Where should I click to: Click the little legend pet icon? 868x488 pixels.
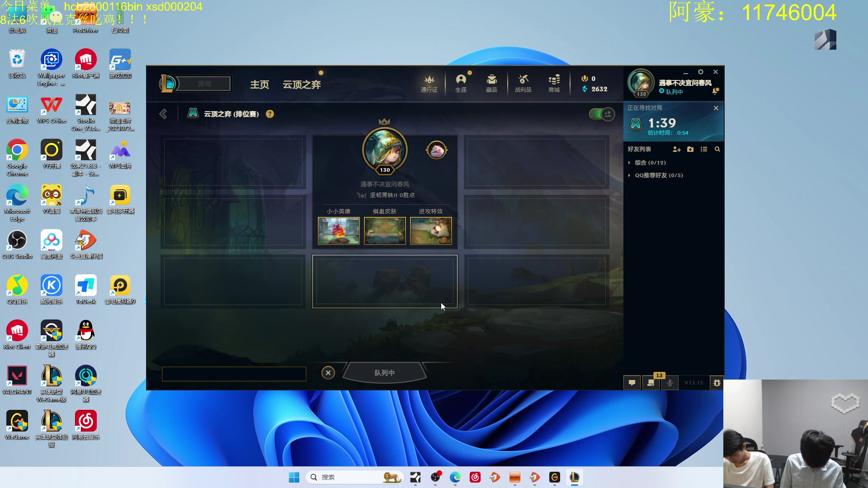(437, 150)
